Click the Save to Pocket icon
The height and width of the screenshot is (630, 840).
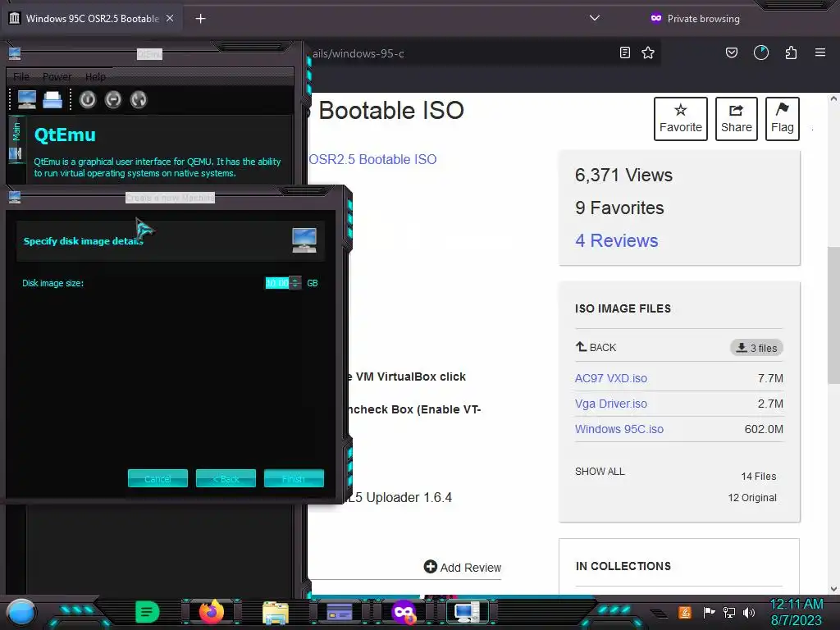tap(731, 52)
